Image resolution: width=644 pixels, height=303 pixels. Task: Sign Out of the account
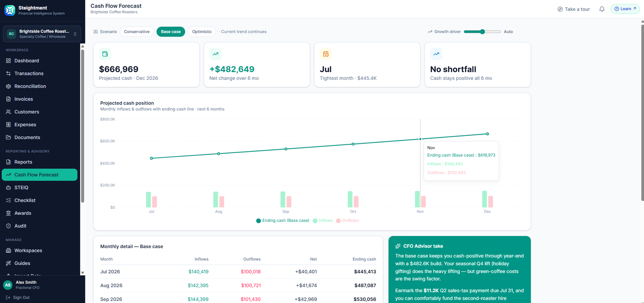[18, 297]
